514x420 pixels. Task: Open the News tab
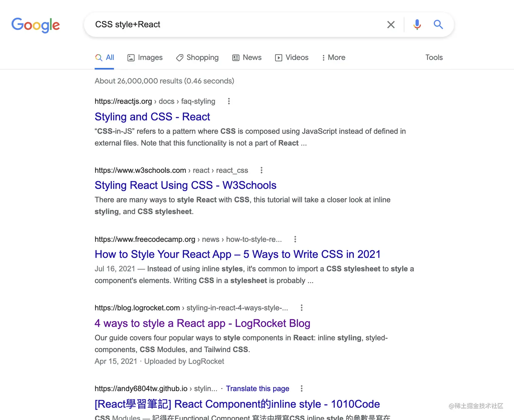click(247, 57)
